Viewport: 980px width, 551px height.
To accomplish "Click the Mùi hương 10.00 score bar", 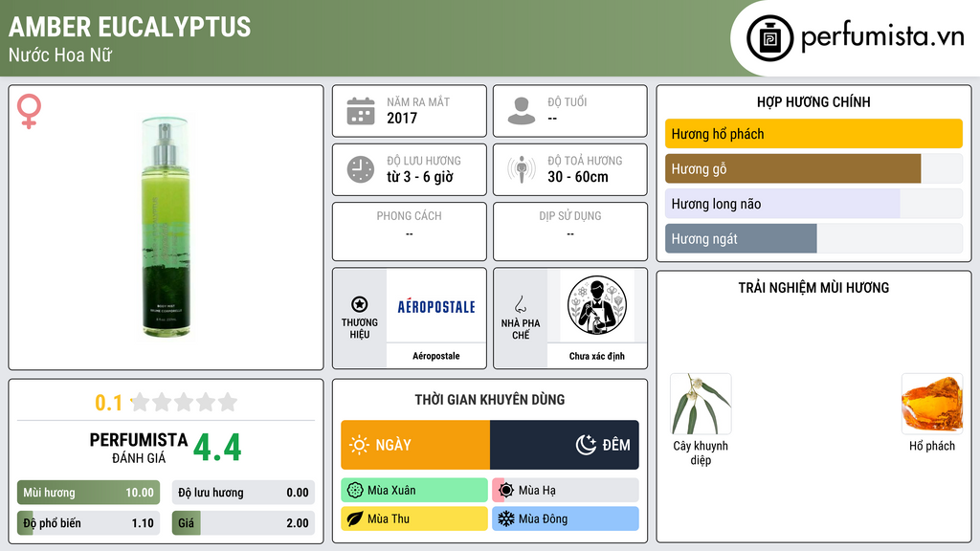I will (x=88, y=493).
